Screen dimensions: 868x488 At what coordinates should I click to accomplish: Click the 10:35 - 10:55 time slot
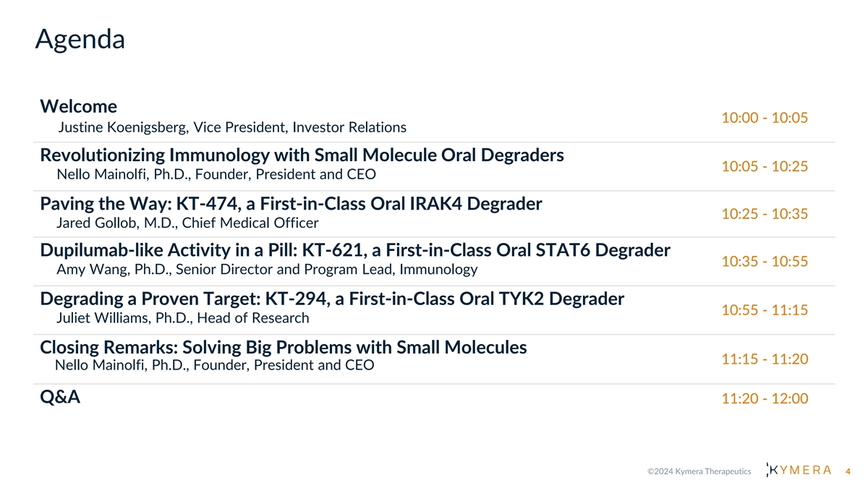[x=765, y=262]
